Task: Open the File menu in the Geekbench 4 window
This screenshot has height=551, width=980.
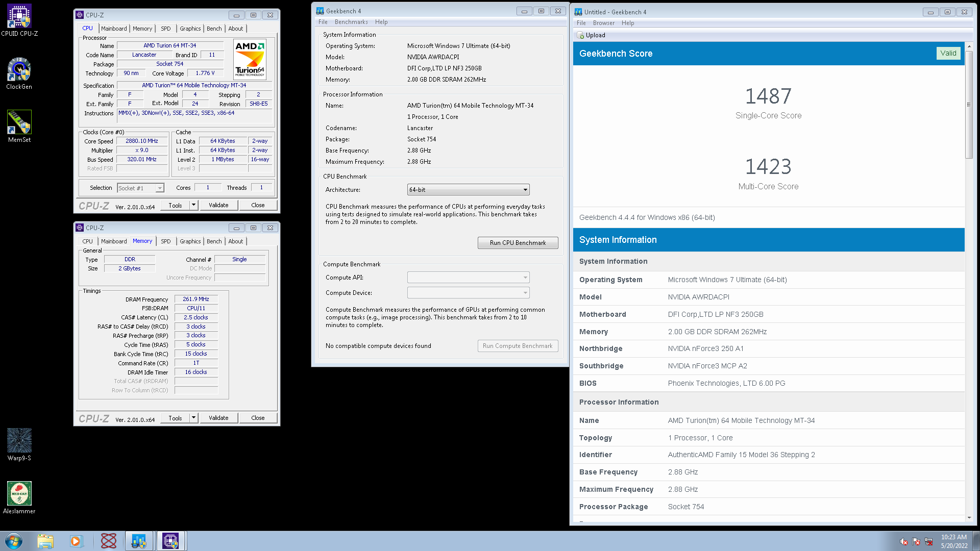Action: [x=323, y=22]
